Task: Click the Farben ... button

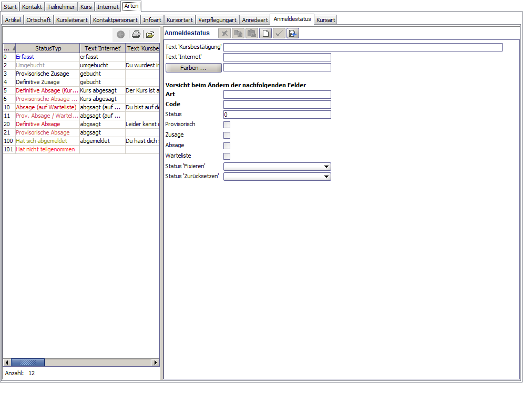Action: 193,68
